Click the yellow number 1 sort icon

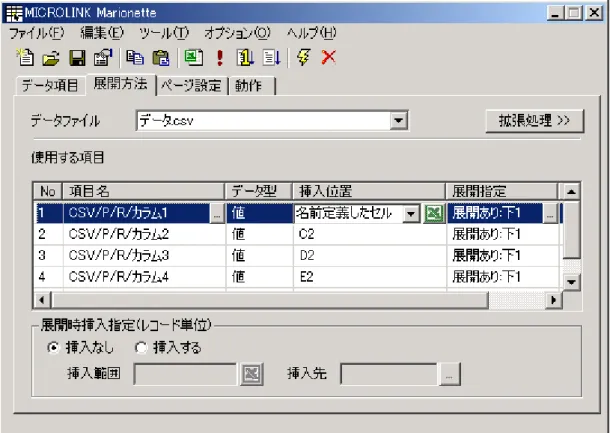(x=245, y=58)
